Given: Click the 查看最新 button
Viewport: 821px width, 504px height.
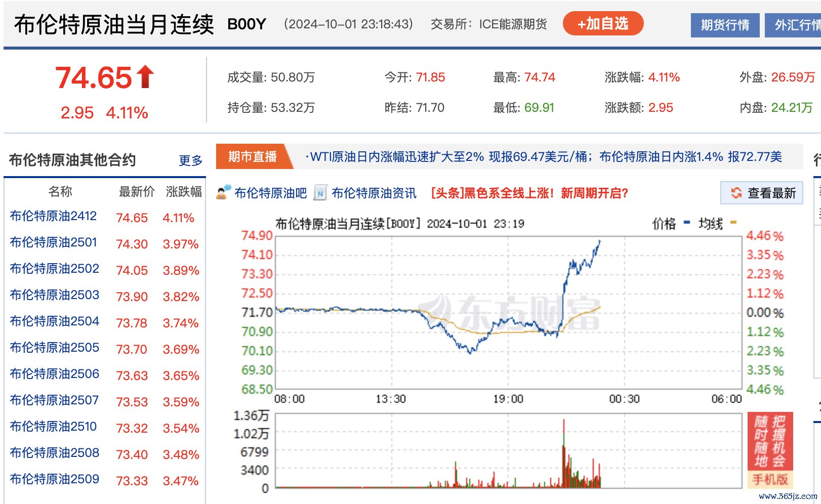Looking at the screenshot, I should (x=762, y=193).
